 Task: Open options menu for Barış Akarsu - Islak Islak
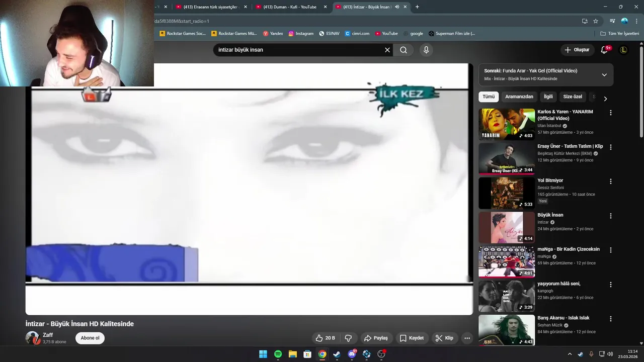[x=611, y=319]
